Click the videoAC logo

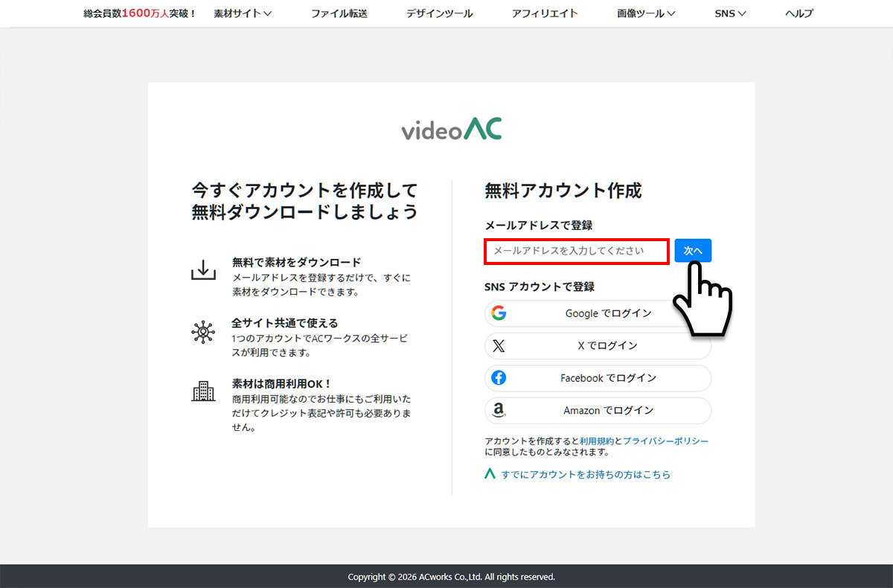point(452,130)
